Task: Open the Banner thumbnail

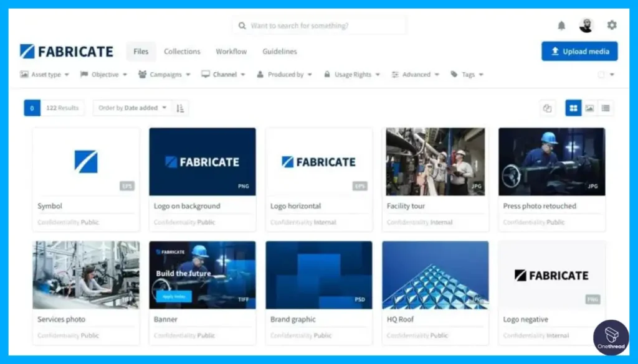Action: 202,275
